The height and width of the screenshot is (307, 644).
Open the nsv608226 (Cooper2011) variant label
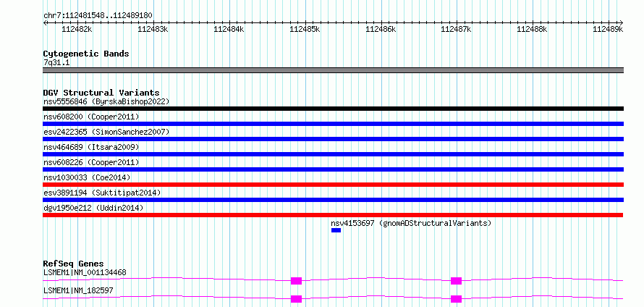tap(91, 163)
